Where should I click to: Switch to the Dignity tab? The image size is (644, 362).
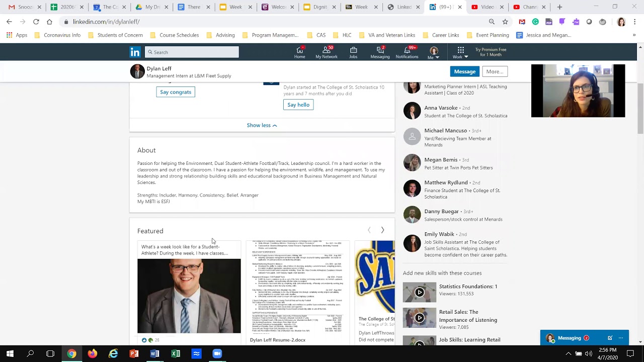[x=320, y=7]
